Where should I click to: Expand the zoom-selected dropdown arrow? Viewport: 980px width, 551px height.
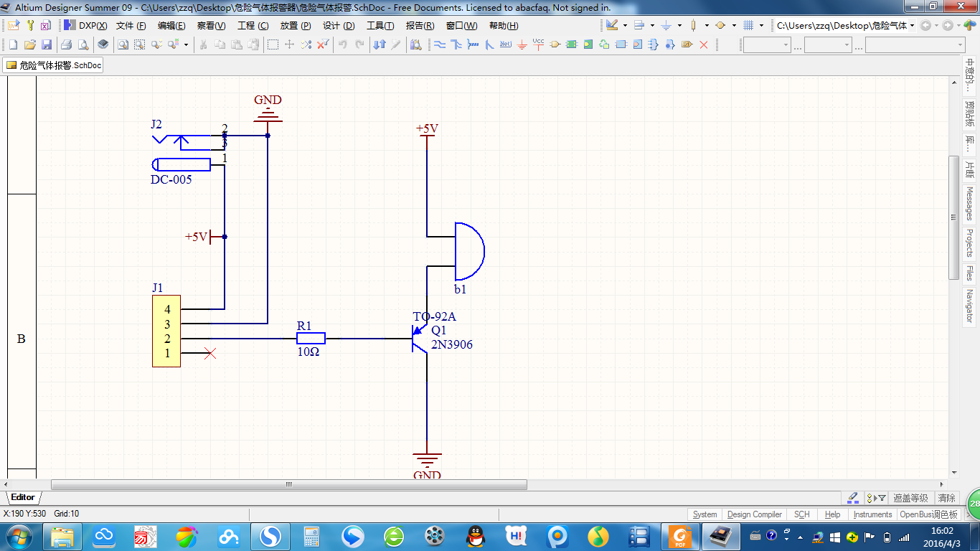tap(186, 44)
